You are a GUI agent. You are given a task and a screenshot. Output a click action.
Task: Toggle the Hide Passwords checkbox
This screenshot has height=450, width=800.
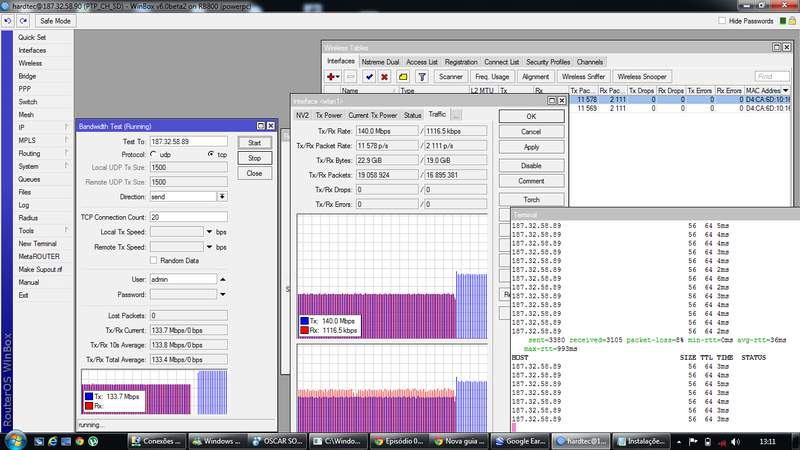[x=722, y=20]
